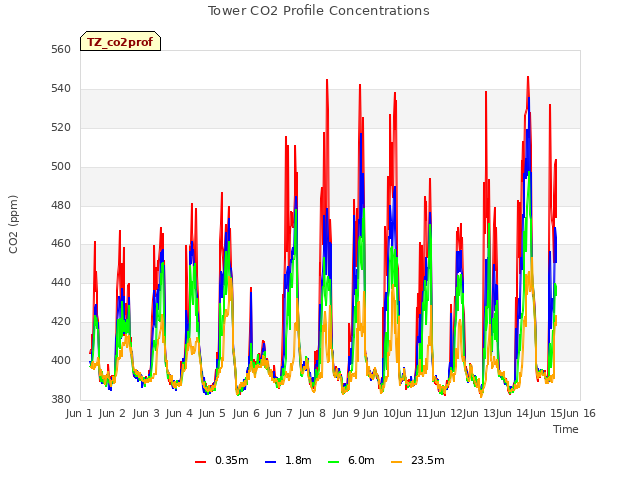Click the orange 23.5m legend swatch

click(x=396, y=461)
